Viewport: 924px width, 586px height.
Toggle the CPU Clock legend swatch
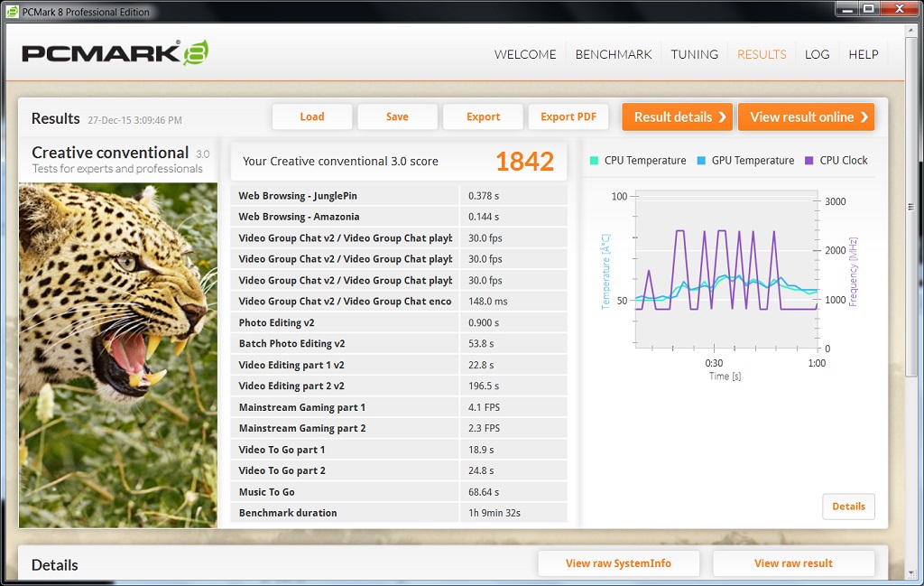[808, 161]
